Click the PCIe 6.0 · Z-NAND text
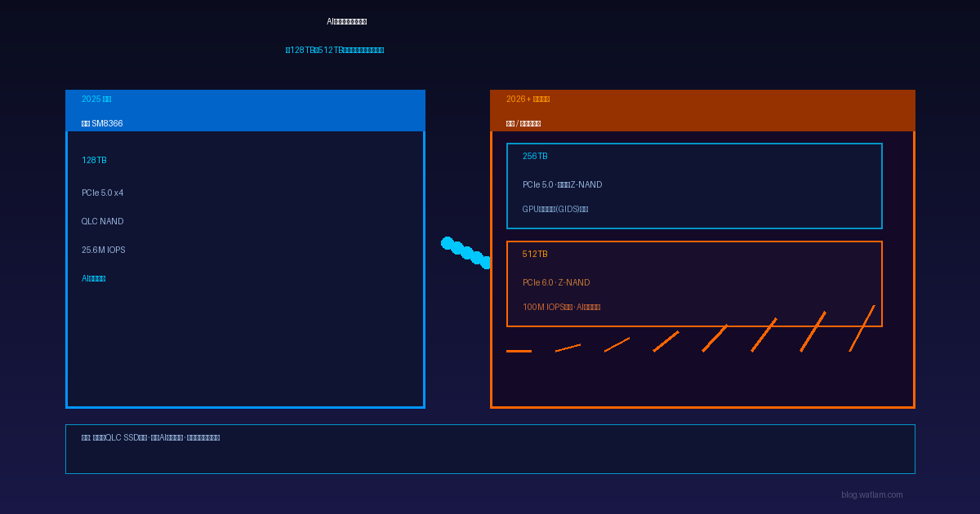Screen dimensions: 980x514 tap(555, 283)
